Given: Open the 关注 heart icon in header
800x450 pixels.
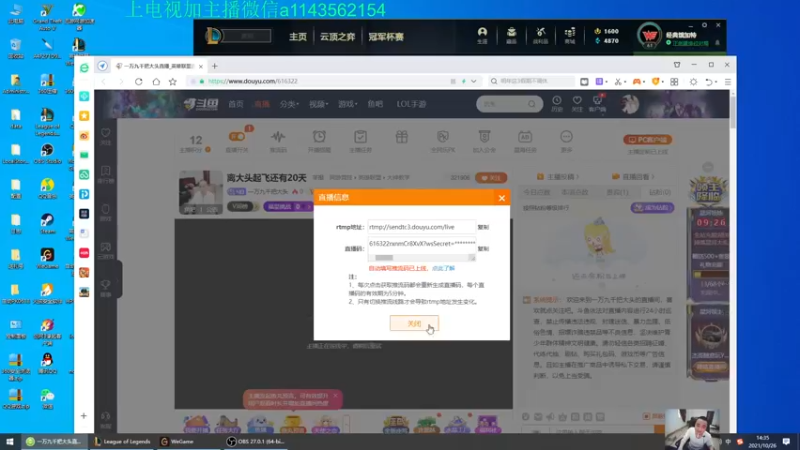Looking at the screenshot, I should coord(577,104).
